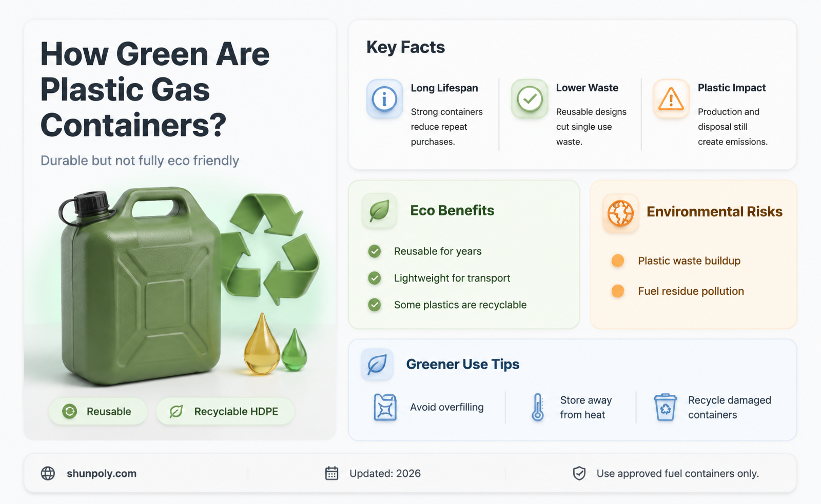
Task: Click the recycle bin icon beside Recycle damaged containers
Action: (x=665, y=407)
